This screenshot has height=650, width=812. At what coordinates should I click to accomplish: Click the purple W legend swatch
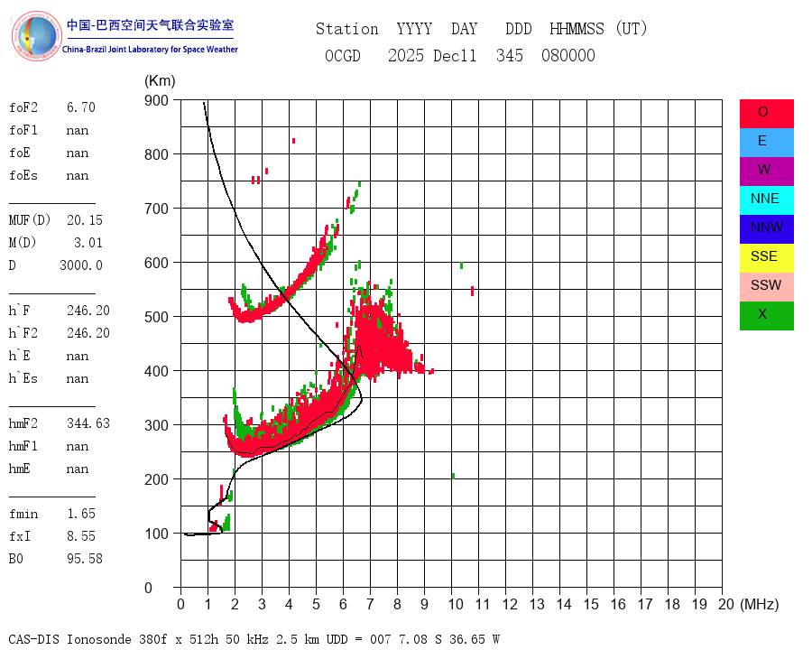click(766, 172)
